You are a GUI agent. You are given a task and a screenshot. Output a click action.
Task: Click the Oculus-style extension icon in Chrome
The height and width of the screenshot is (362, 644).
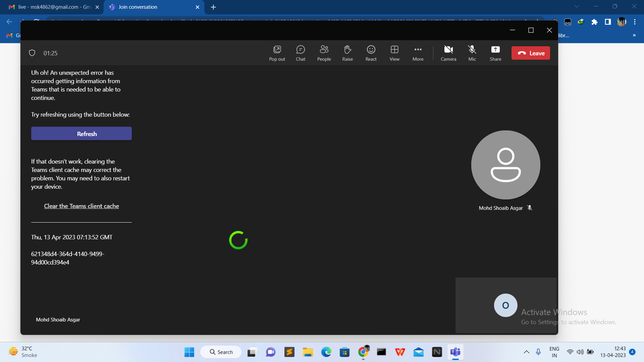point(568,22)
